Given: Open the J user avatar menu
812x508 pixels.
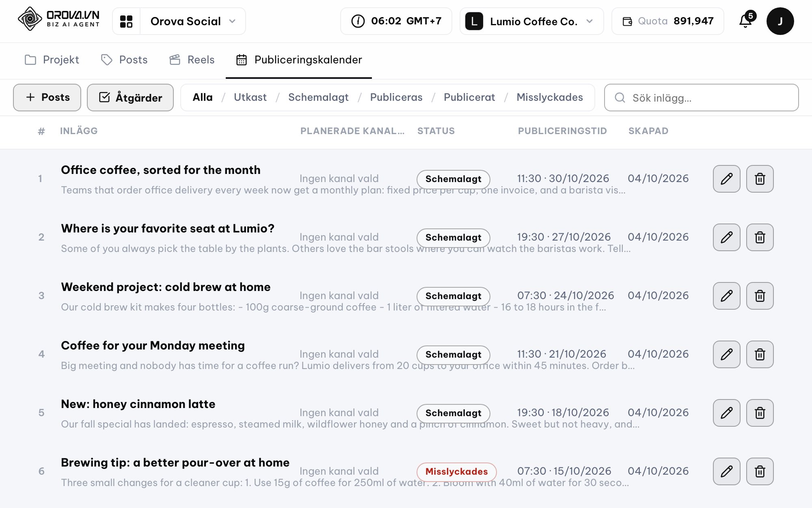Looking at the screenshot, I should coord(780,21).
